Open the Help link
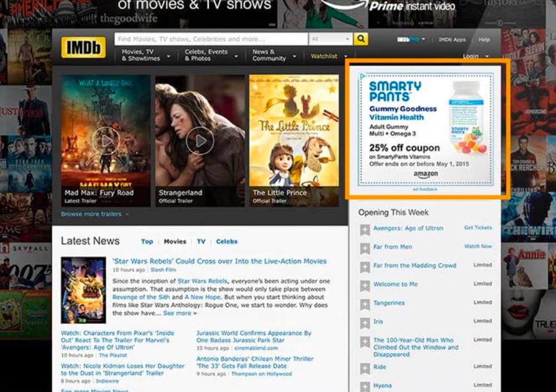Viewport: 556px width, 392px height. (484, 40)
